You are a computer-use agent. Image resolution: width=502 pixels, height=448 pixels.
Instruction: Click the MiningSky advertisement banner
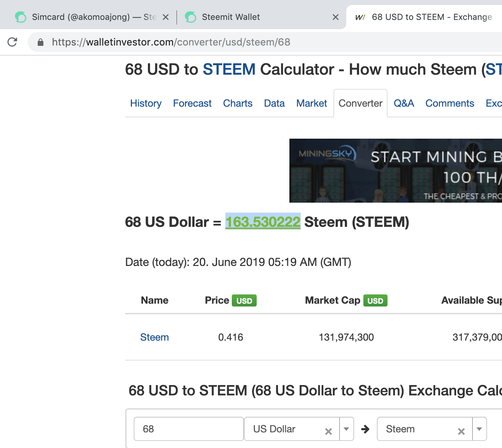[x=396, y=171]
